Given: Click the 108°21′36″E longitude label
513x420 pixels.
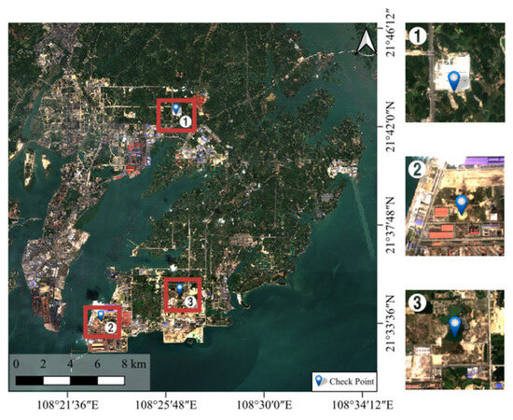Looking at the screenshot, I should (x=68, y=406).
